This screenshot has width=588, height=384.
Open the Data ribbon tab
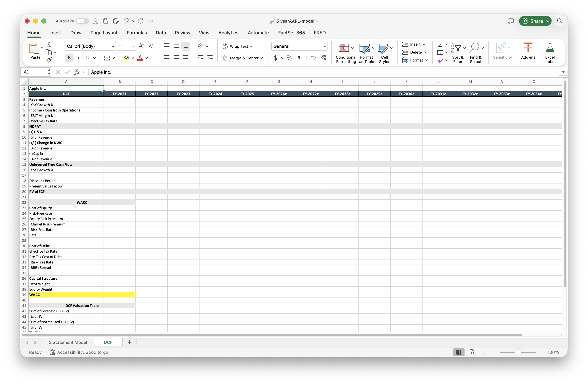point(161,33)
